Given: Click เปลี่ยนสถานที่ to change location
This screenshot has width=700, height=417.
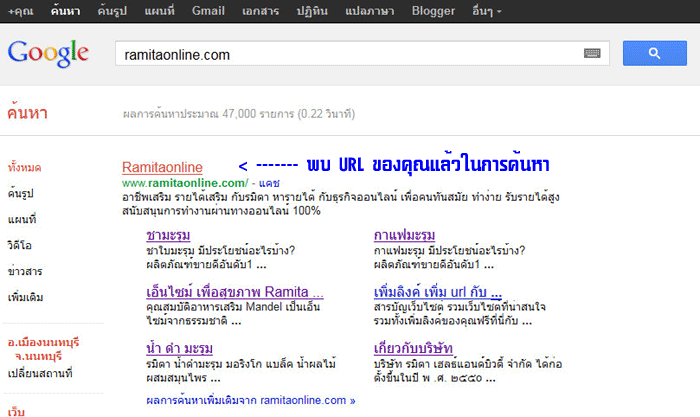Looking at the screenshot, I should pyautogui.click(x=40, y=373).
